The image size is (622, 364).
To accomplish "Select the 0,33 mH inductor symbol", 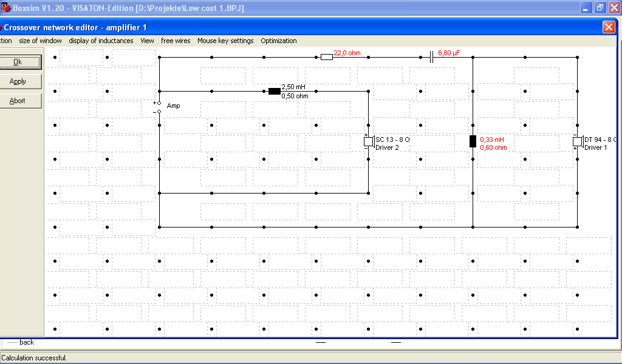I will (x=473, y=141).
